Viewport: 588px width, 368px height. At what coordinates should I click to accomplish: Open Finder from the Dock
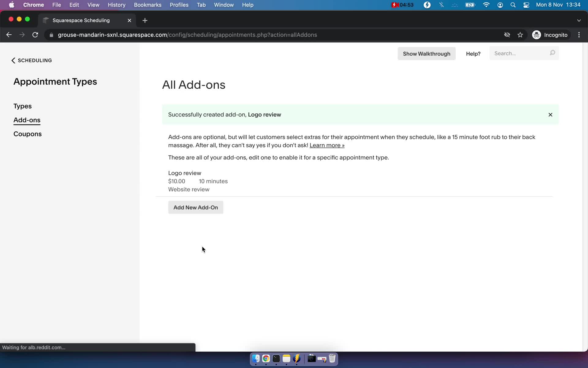tap(256, 358)
